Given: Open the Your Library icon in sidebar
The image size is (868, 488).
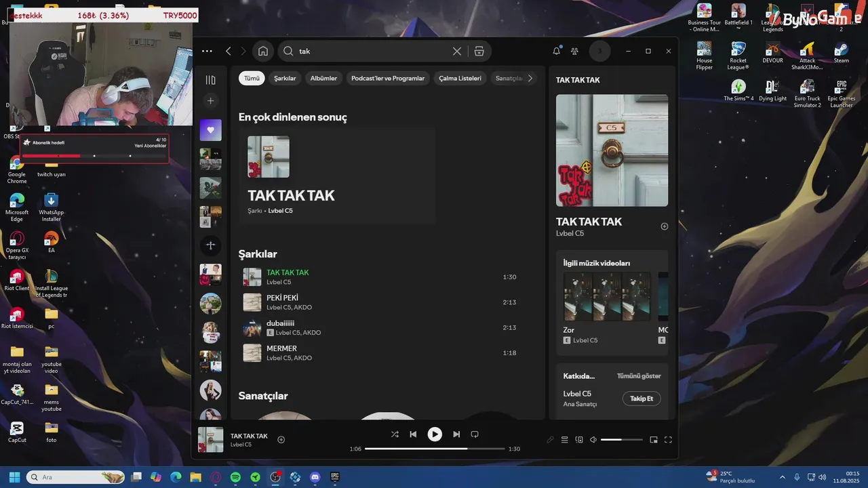Looking at the screenshot, I should pos(210,80).
